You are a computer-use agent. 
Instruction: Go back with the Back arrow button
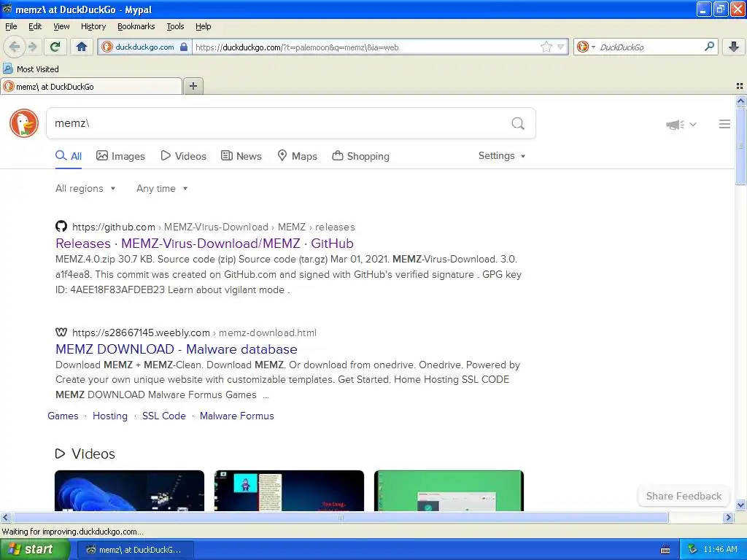point(15,47)
